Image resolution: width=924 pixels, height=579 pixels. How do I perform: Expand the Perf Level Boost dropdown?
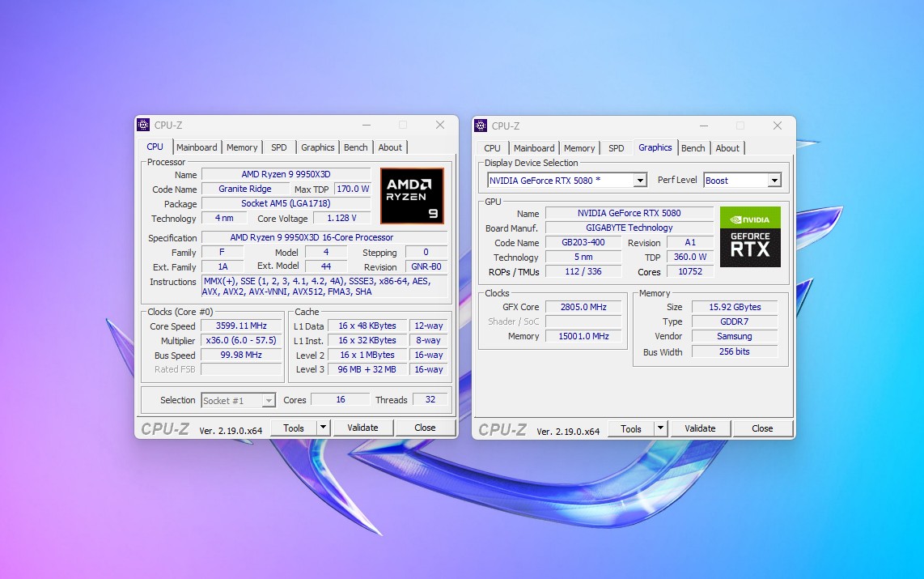[x=774, y=181]
